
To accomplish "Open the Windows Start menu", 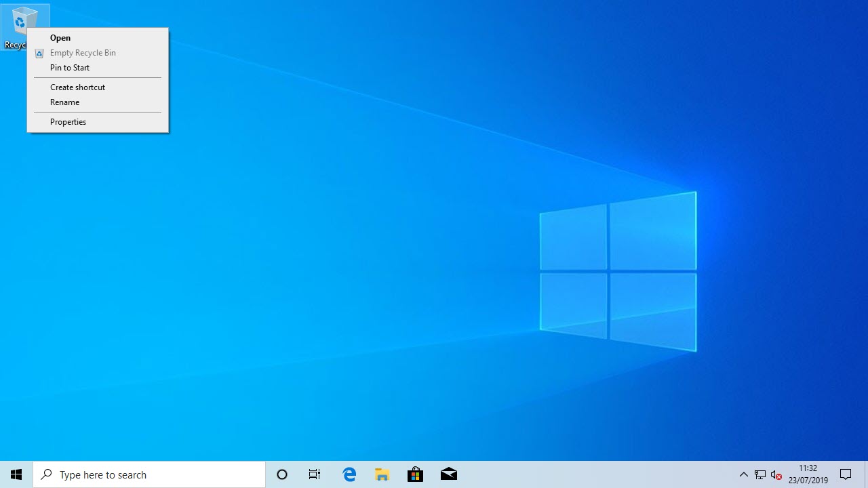I will click(16, 474).
